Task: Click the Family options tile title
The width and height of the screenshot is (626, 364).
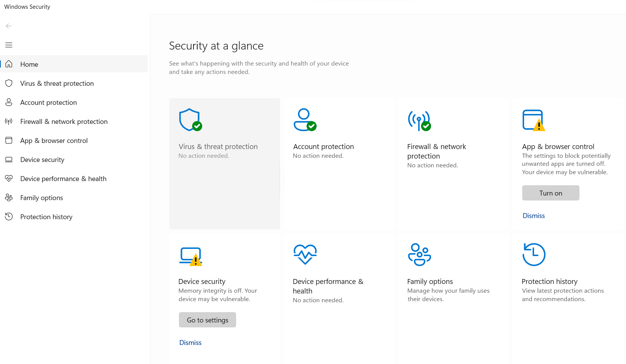Action: 430,281
